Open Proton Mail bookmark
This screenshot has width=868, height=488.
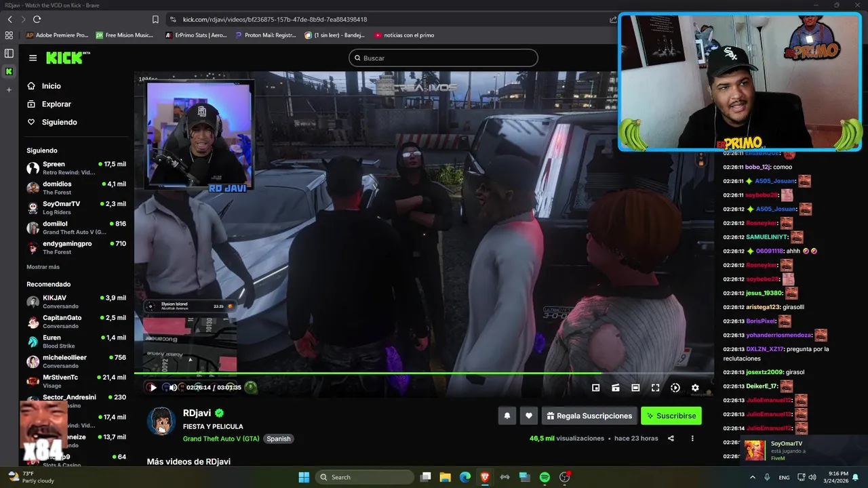(x=265, y=35)
